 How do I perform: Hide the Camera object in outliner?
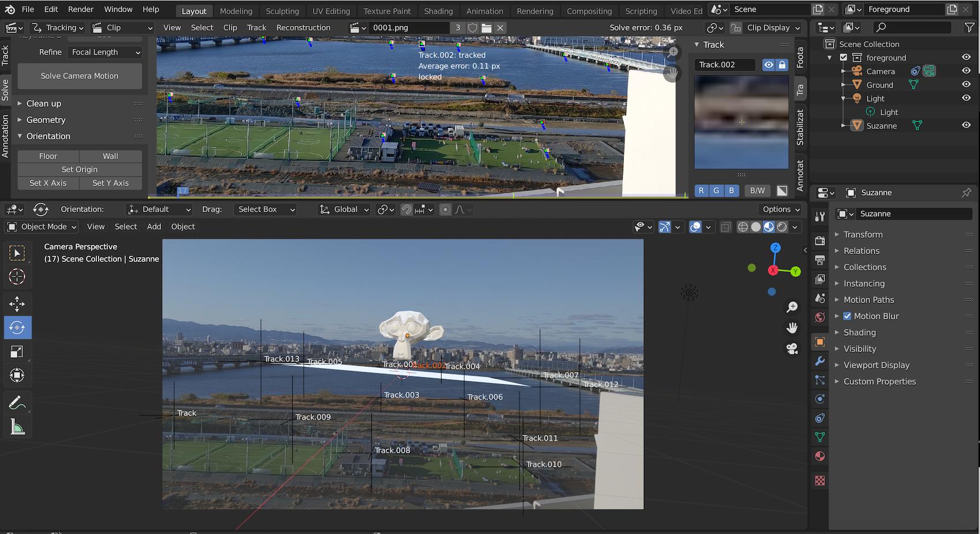(966, 71)
